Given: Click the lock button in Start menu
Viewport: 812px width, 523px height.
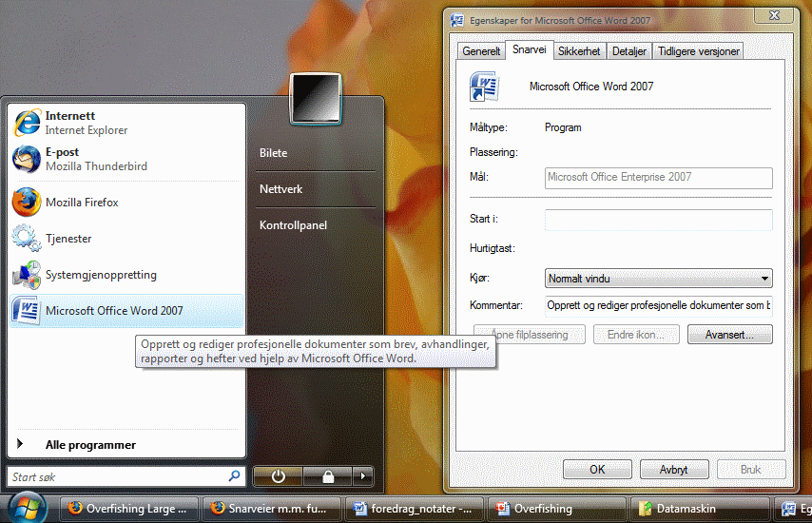Looking at the screenshot, I should point(328,476).
